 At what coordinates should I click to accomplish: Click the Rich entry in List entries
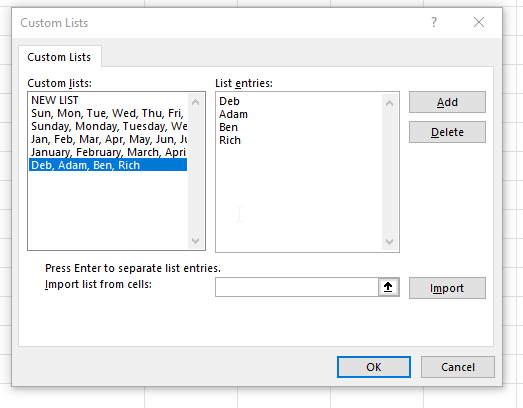click(x=230, y=140)
